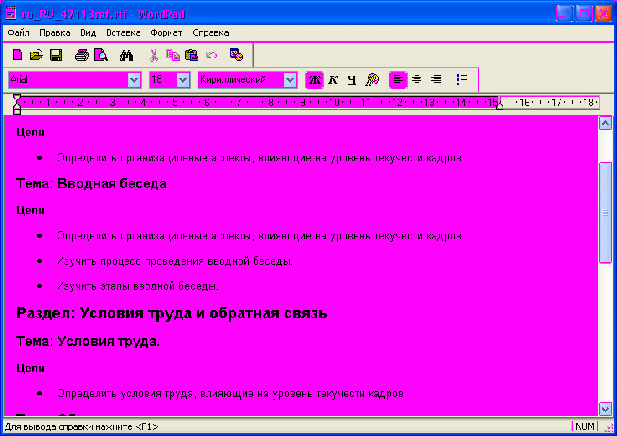Image resolution: width=617 pixels, height=436 pixels.
Task: Print the document with the printer icon
Action: pos(82,54)
